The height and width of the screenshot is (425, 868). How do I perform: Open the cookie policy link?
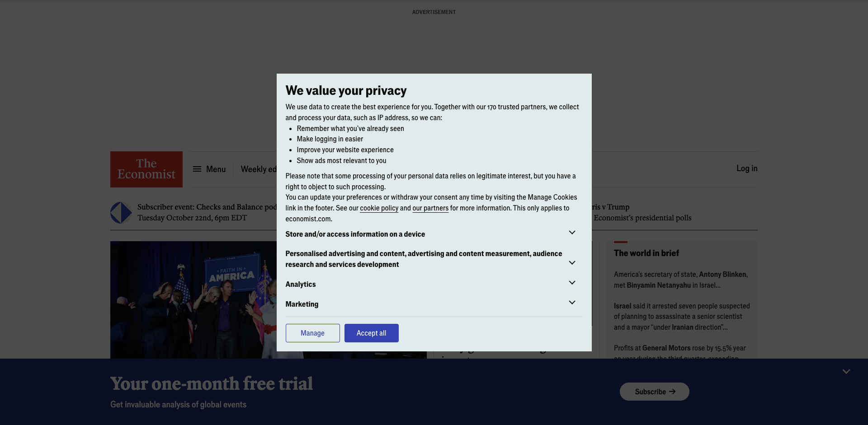tap(379, 208)
